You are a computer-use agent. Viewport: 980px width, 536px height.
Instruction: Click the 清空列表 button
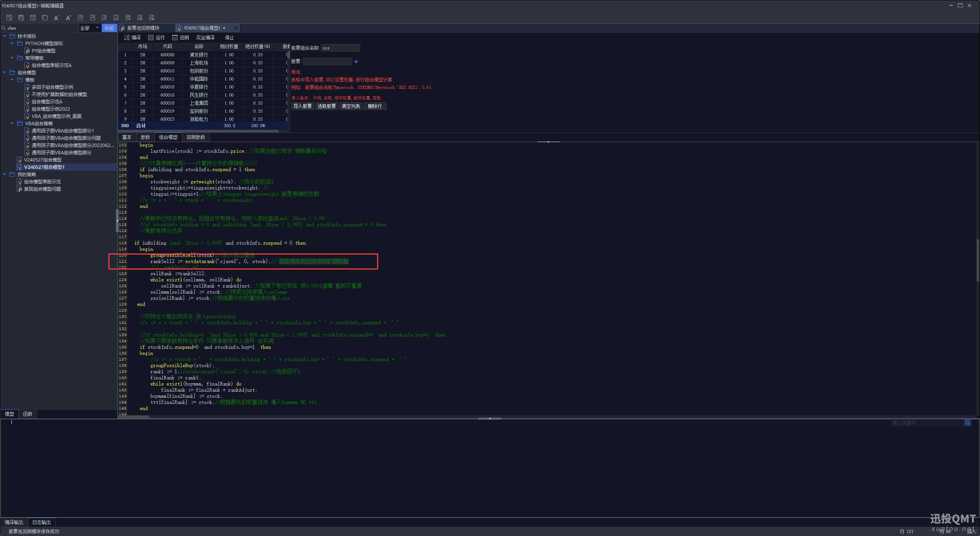click(x=351, y=106)
